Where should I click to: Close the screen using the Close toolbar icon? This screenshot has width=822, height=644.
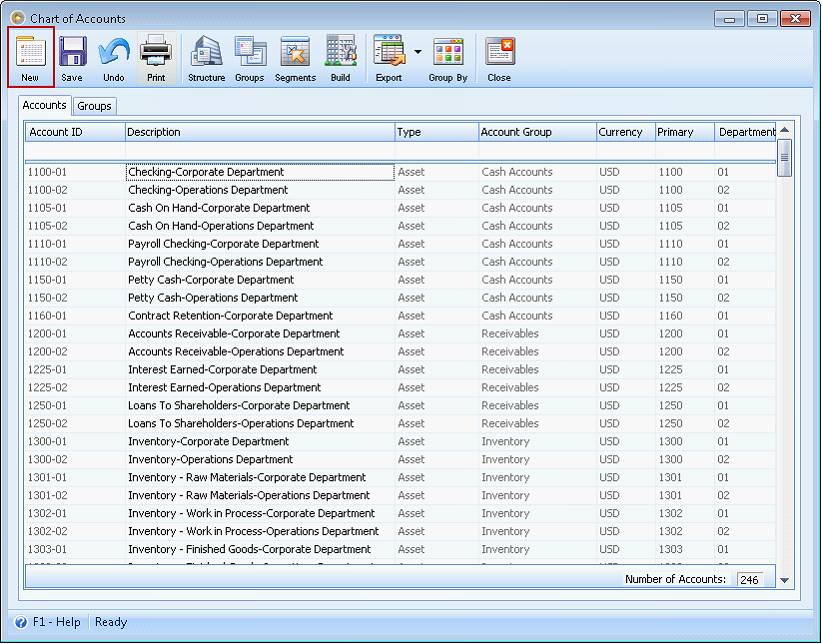coord(499,57)
